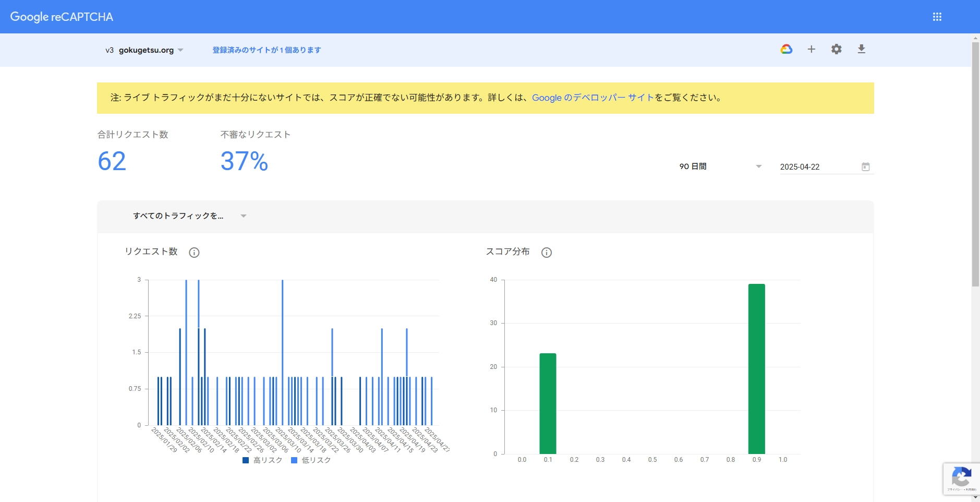Image resolution: width=980 pixels, height=502 pixels.
Task: Expand the gokugetsu.org site selector
Action: [x=144, y=50]
